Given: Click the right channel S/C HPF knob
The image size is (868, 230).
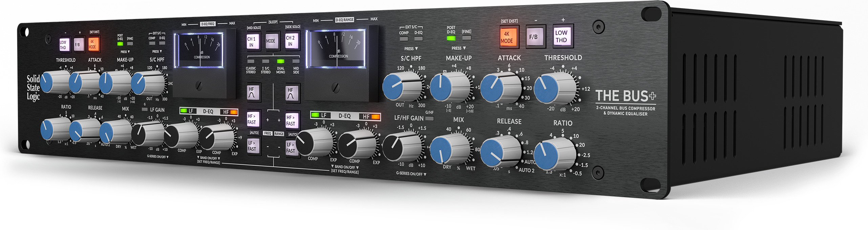Looking at the screenshot, I should (403, 86).
